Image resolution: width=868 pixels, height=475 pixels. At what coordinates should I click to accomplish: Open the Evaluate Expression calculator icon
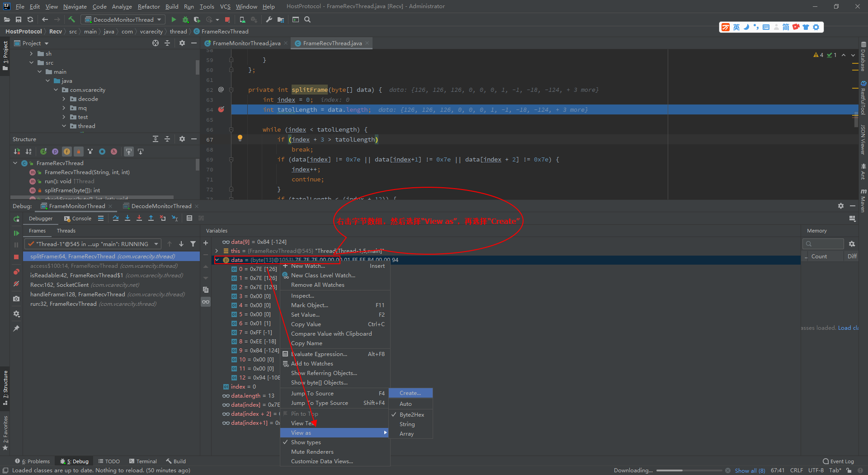point(189,218)
